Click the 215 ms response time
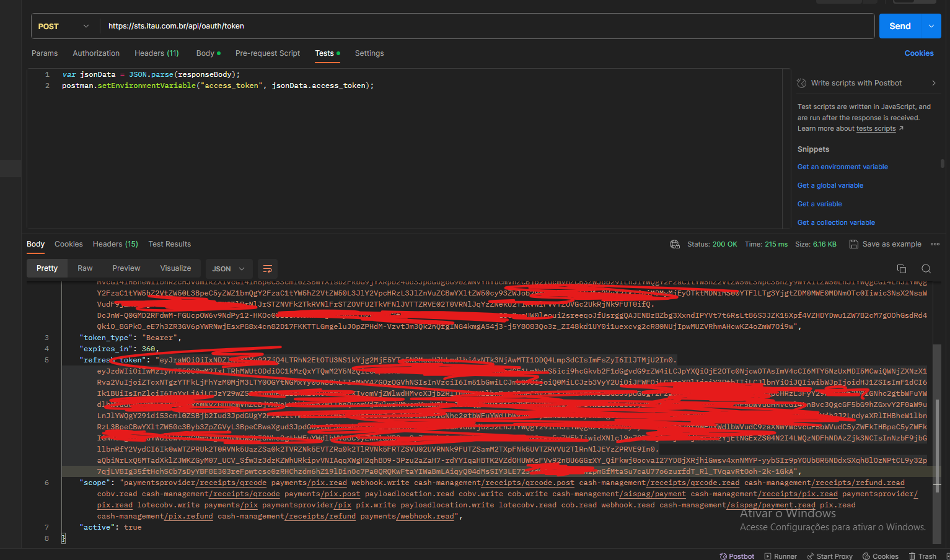Screen dimensions: 950x560 776,244
